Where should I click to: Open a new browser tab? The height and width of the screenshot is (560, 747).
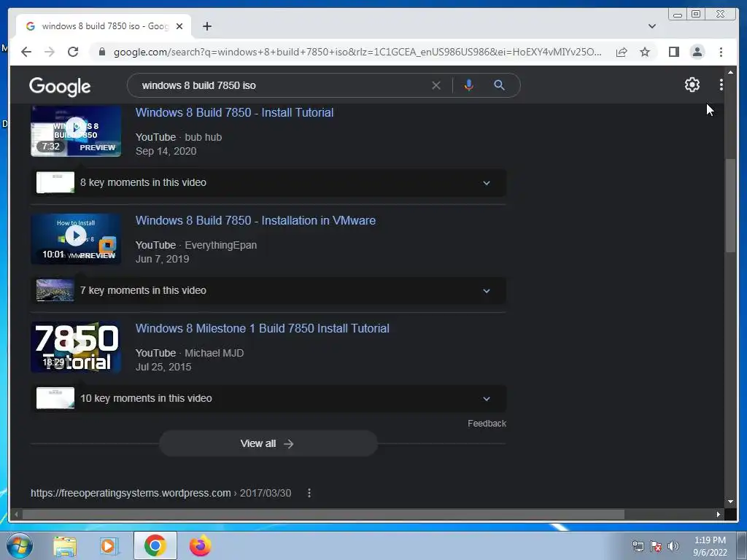point(206,26)
